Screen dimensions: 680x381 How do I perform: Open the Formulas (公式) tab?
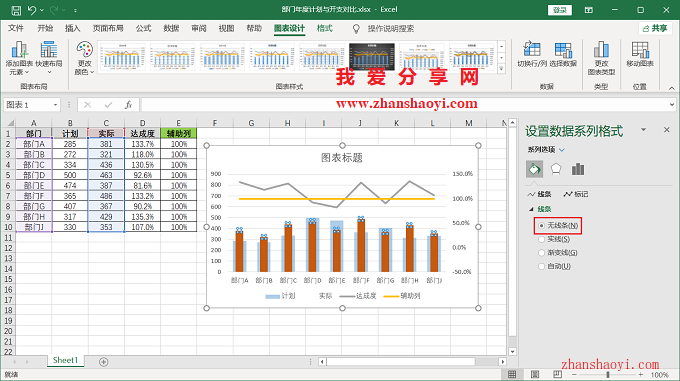coord(143,28)
